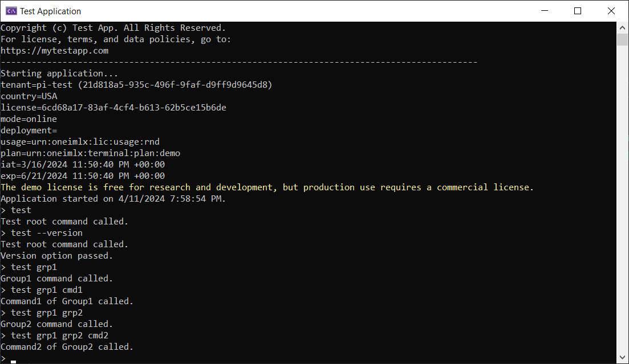Click the blinking cursor at the last prompt
629x364 pixels.
[x=13, y=360]
